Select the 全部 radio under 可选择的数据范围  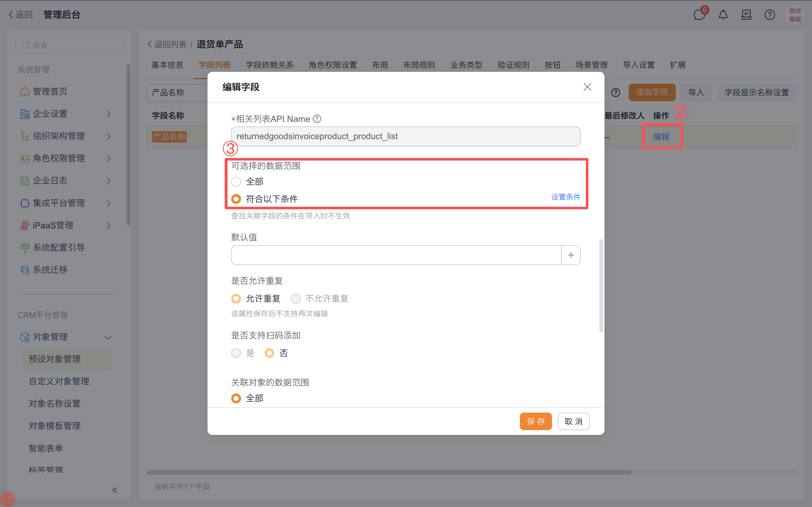pos(236,181)
